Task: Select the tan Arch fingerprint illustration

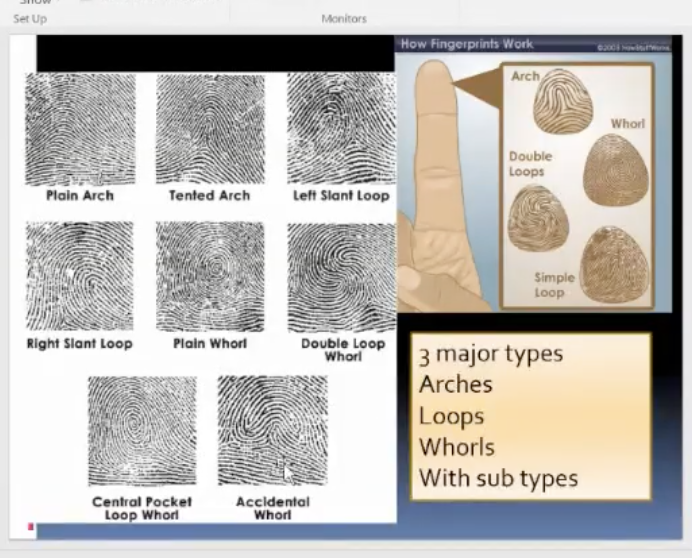Action: [563, 101]
